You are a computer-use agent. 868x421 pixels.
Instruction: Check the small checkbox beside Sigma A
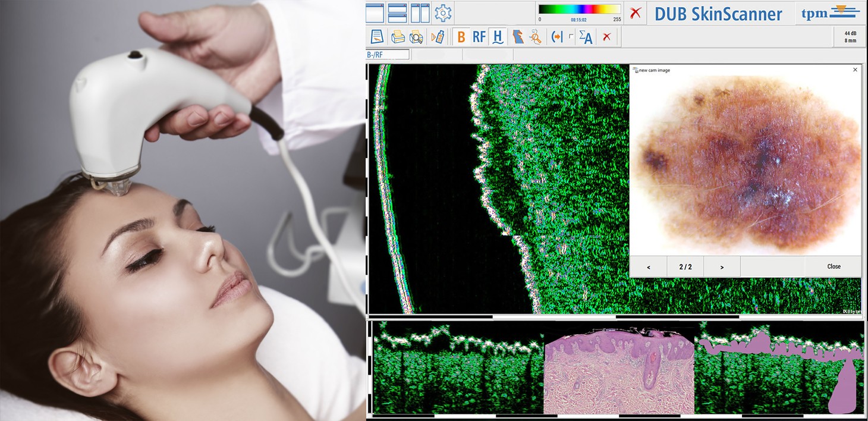571,37
